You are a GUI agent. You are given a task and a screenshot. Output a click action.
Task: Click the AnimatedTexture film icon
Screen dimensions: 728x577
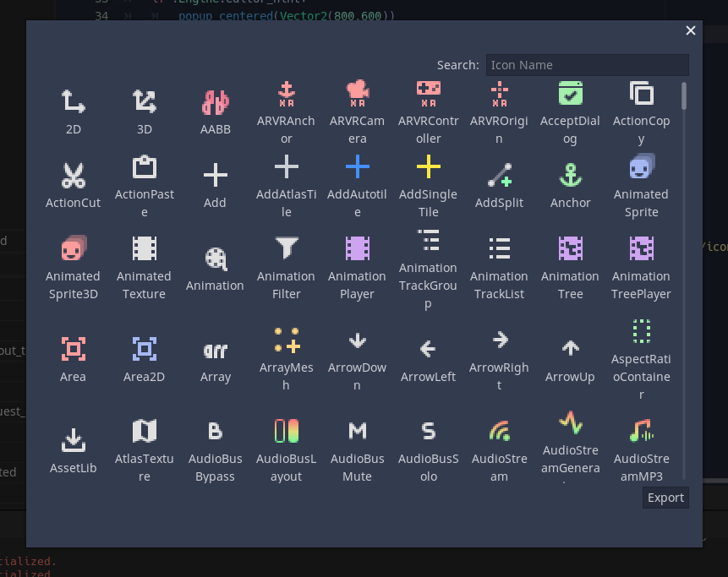point(145,248)
